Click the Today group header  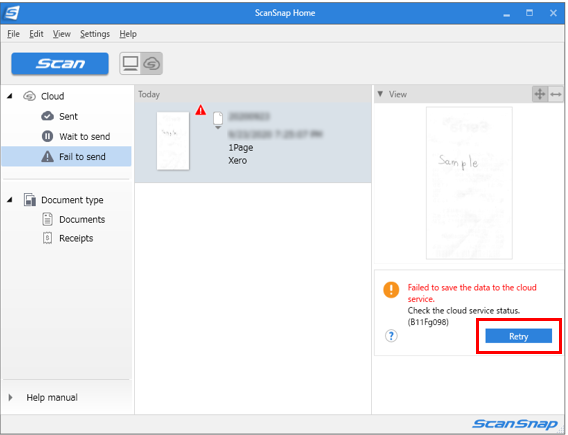coord(253,94)
